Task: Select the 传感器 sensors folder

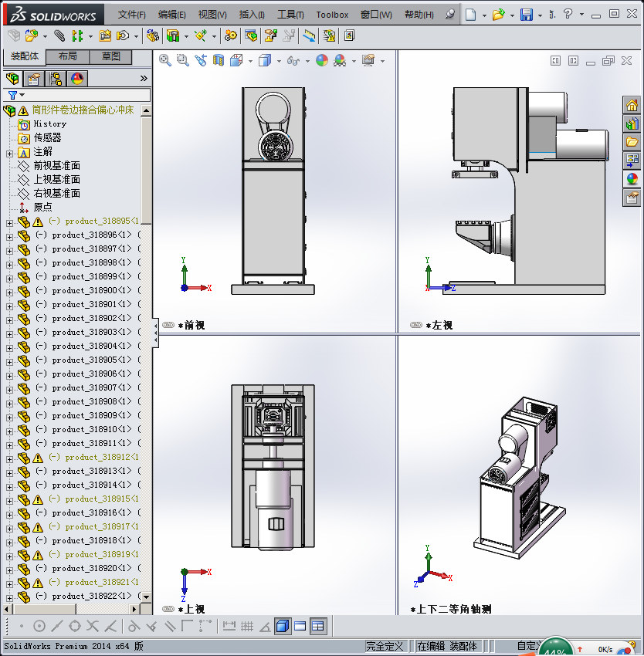Action: (x=47, y=137)
